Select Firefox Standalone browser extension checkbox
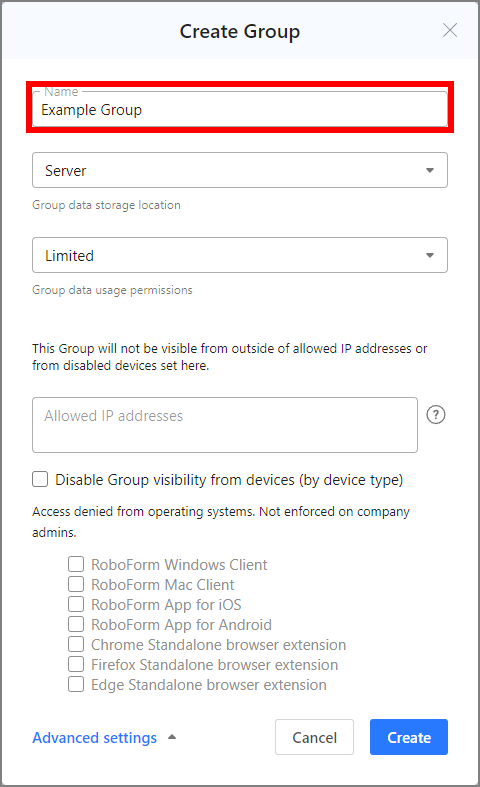The image size is (480, 787). pos(76,665)
